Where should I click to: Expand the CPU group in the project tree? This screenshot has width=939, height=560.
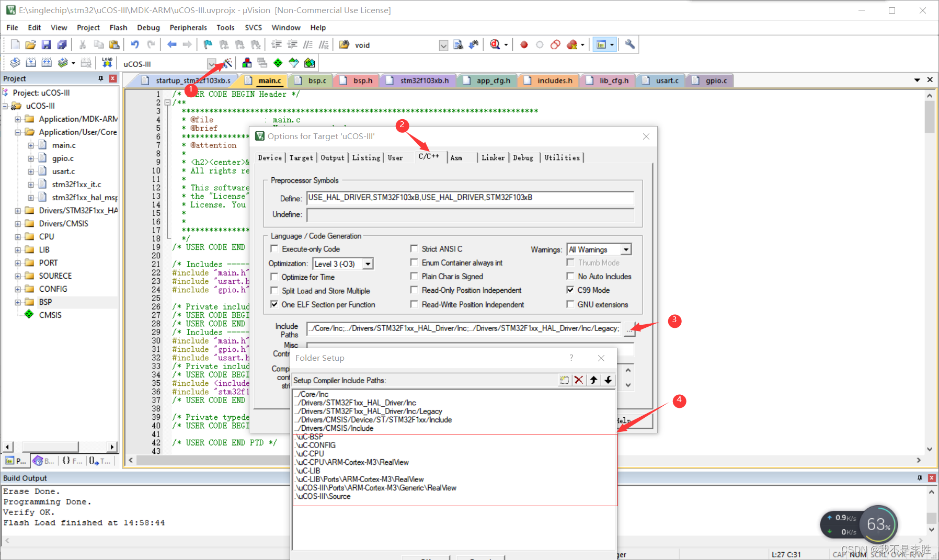click(18, 237)
